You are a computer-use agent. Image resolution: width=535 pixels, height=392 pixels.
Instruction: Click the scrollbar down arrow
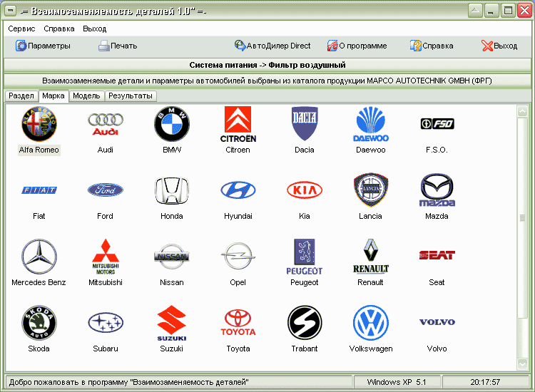pyautogui.click(x=522, y=364)
